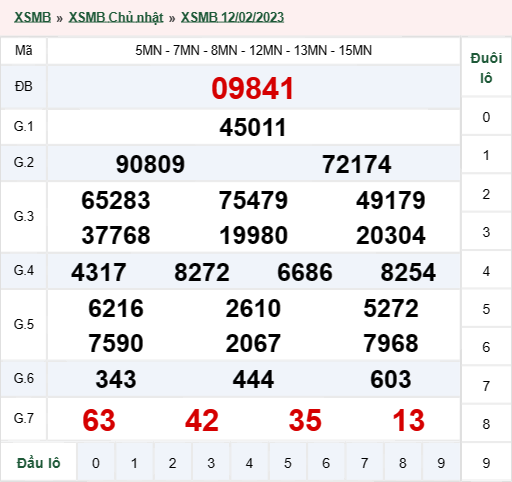512x482 pixels.
Task: Select digit 1 in Đuôi lô column
Action: click(x=486, y=155)
